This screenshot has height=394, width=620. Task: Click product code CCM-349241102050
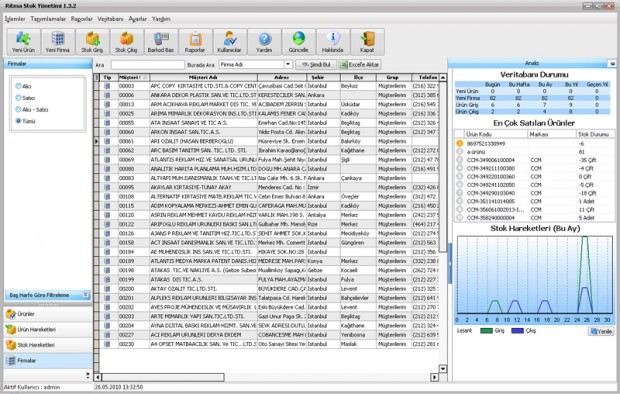(491, 185)
